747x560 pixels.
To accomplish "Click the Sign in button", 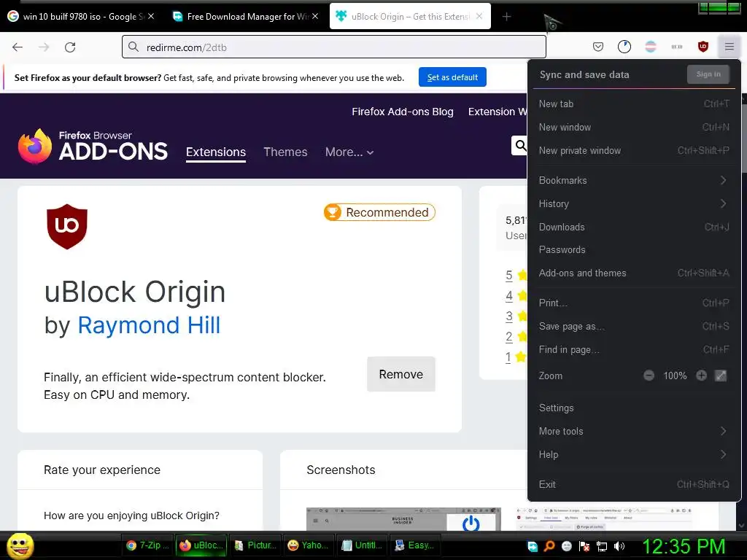I will (x=708, y=74).
